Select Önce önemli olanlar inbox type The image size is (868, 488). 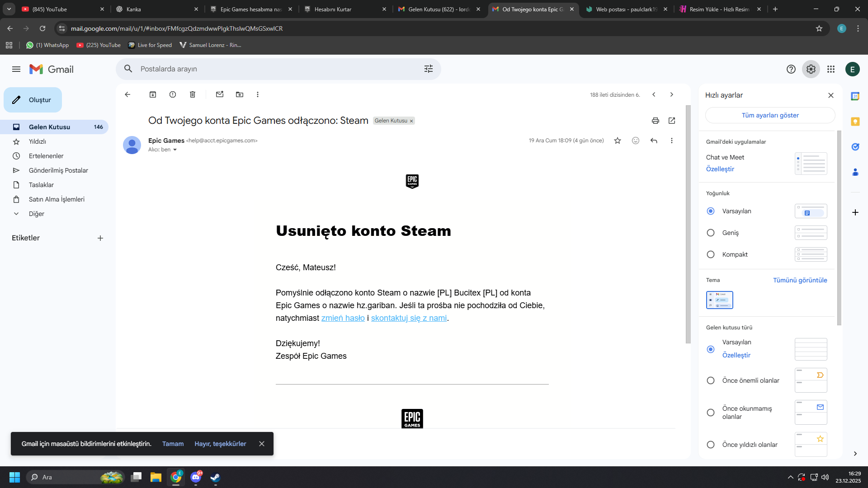pyautogui.click(x=711, y=380)
